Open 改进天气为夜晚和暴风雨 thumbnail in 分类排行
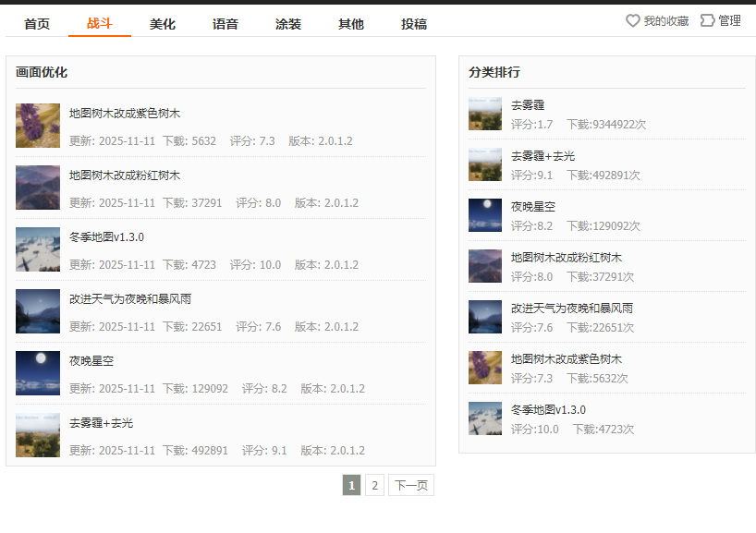 [x=485, y=317]
